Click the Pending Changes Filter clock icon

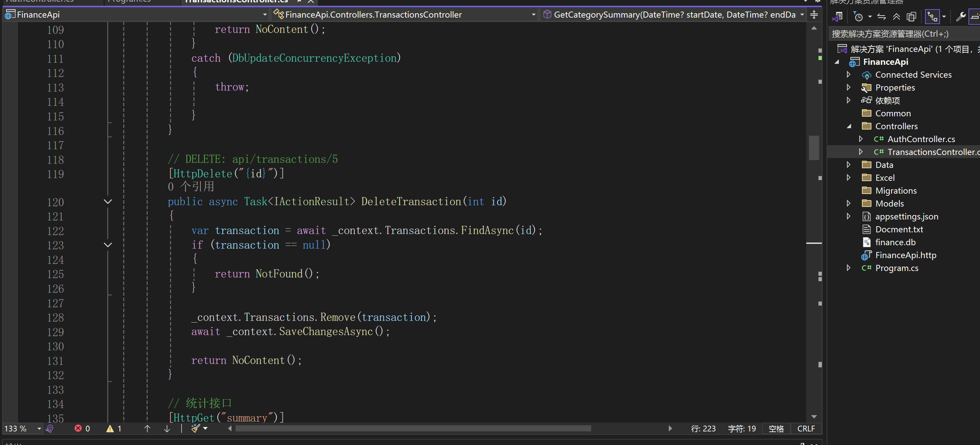[859, 17]
